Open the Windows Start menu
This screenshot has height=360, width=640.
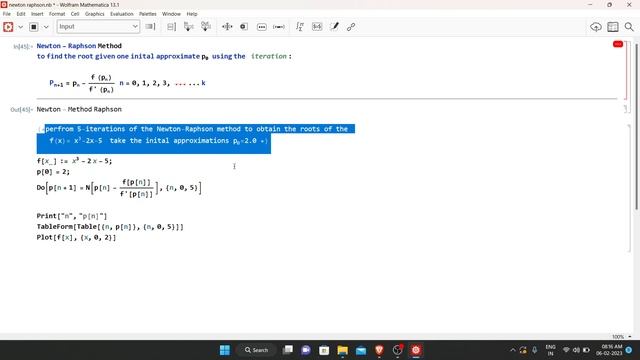pyautogui.click(x=225, y=350)
